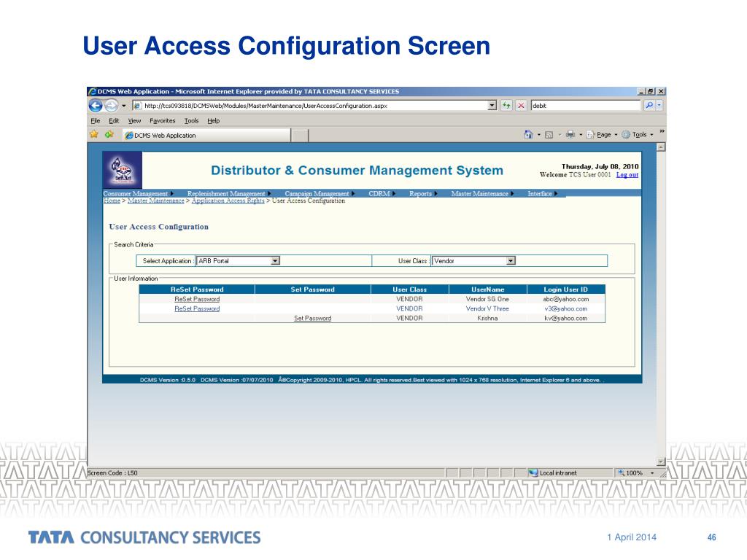Click the Application Access Rights breadcrumb link
This screenshot has height=560, width=747.
[x=228, y=201]
